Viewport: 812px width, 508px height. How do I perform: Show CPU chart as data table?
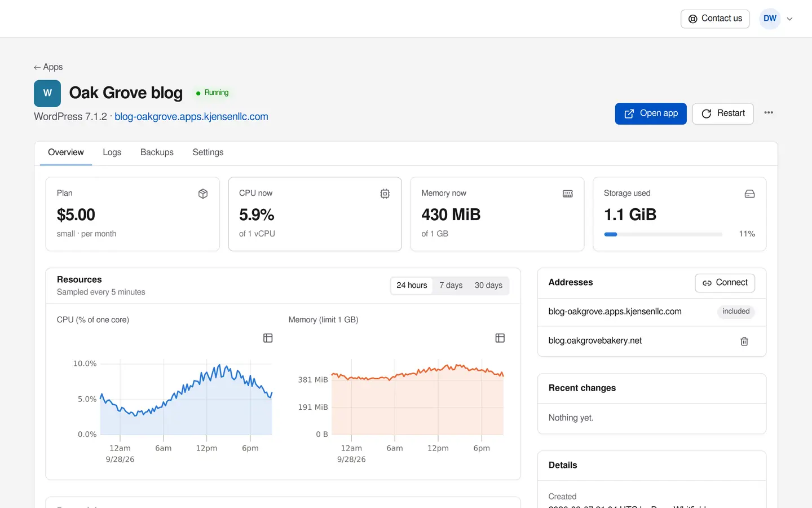pyautogui.click(x=268, y=338)
